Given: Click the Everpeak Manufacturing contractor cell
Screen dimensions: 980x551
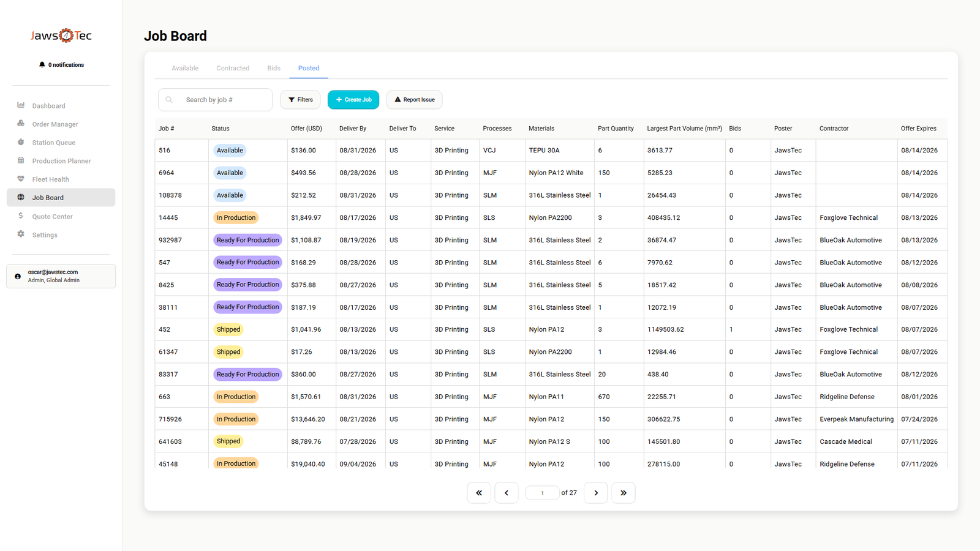Looking at the screenshot, I should (856, 419).
